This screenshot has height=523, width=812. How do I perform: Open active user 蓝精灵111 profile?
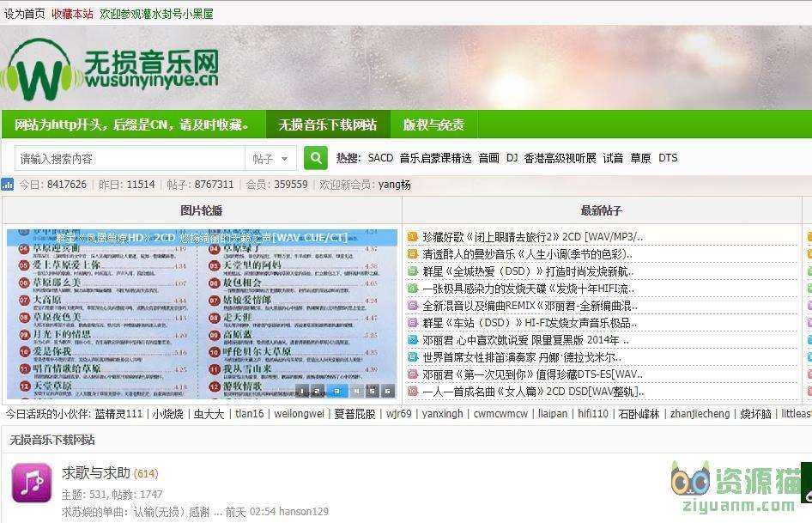coord(118,414)
